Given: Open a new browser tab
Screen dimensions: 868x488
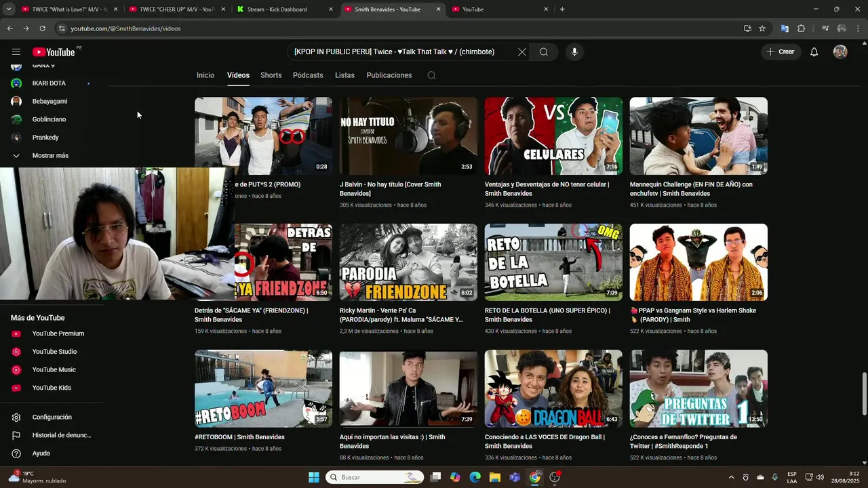Looking at the screenshot, I should [562, 9].
